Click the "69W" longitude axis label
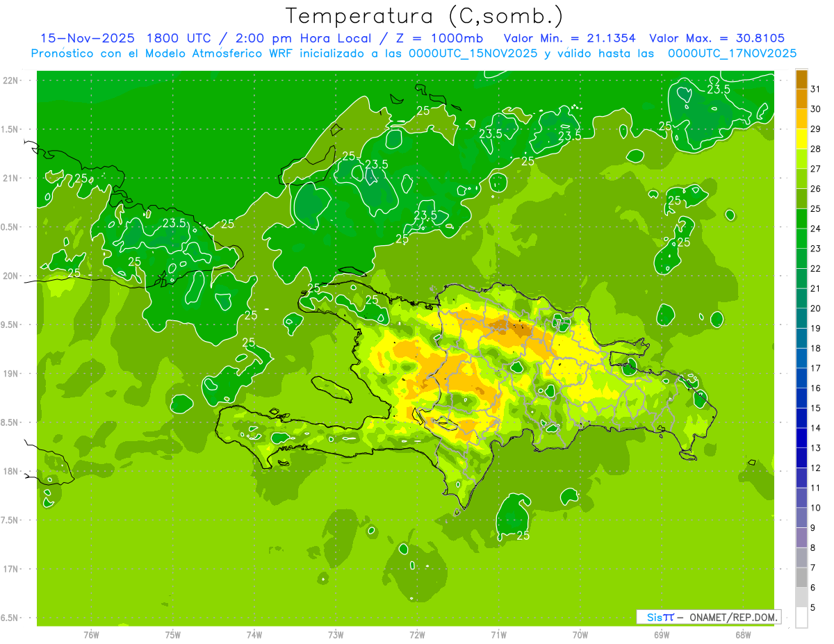 tap(662, 635)
